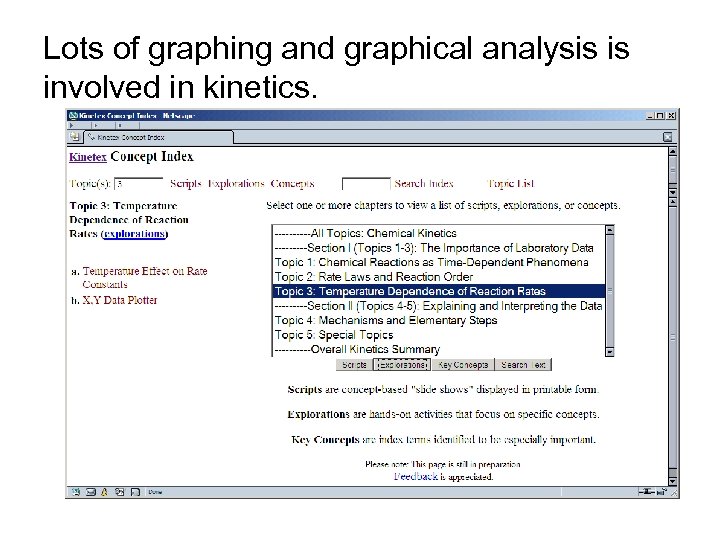The width and height of the screenshot is (720, 540).
Task: Open the Feedback link
Action: pyautogui.click(x=416, y=477)
